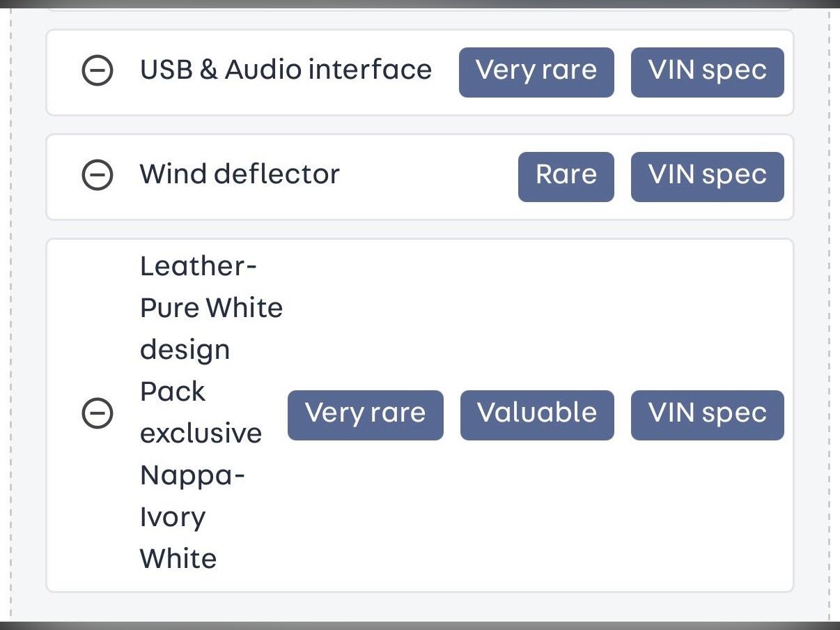Screen dimensions: 840x630
Task: Click the Nappa- line in the leather option
Action: (192, 476)
